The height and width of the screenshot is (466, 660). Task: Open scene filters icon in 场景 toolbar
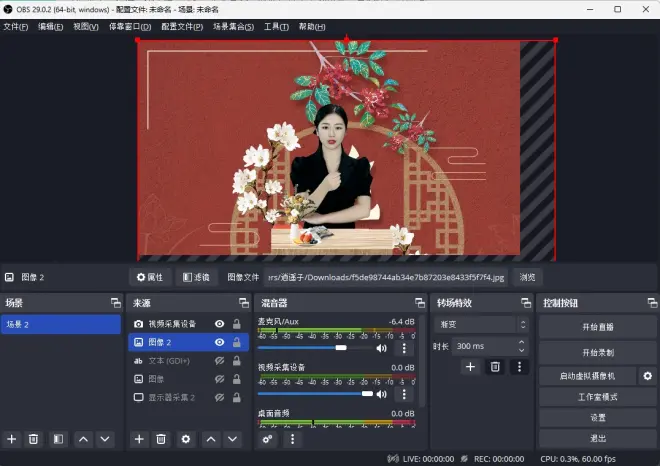coord(58,439)
